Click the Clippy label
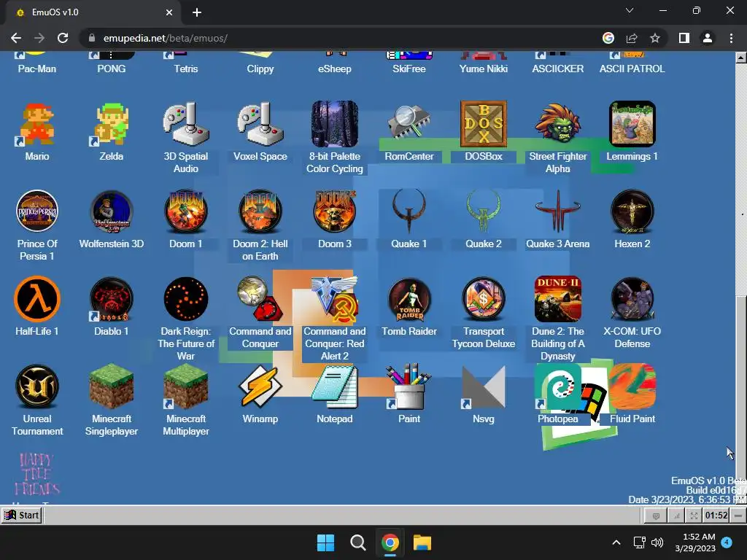Screen dimensions: 747x560 pyautogui.click(x=260, y=69)
